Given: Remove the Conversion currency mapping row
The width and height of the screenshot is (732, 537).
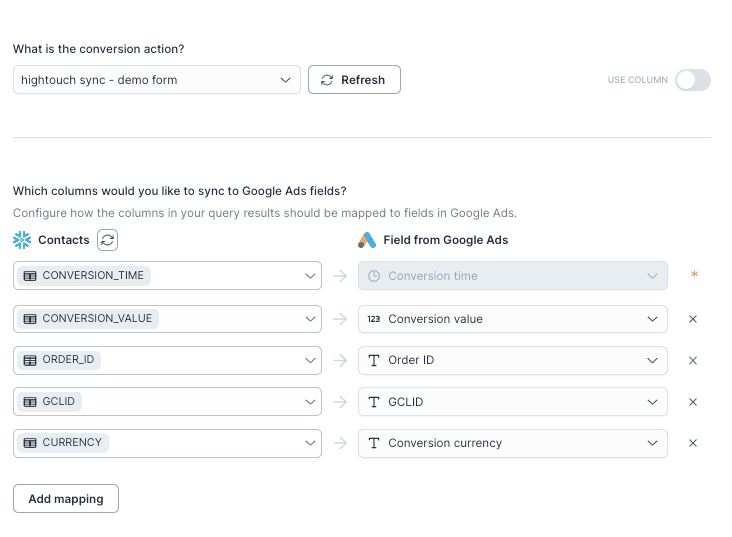Looking at the screenshot, I should (x=693, y=443).
